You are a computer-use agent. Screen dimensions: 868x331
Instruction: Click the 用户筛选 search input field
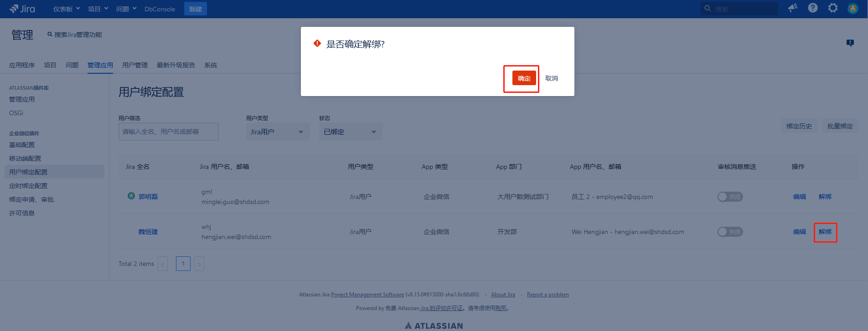click(x=168, y=132)
